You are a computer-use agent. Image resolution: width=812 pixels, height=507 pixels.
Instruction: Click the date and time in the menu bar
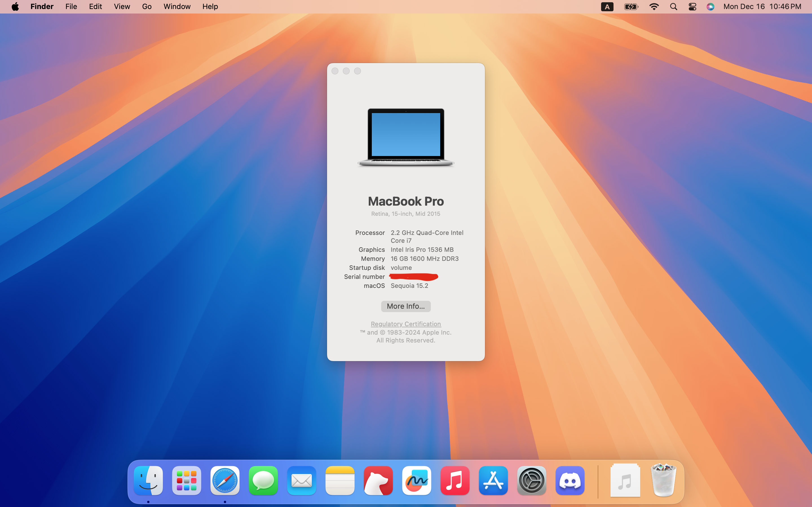pyautogui.click(x=762, y=6)
